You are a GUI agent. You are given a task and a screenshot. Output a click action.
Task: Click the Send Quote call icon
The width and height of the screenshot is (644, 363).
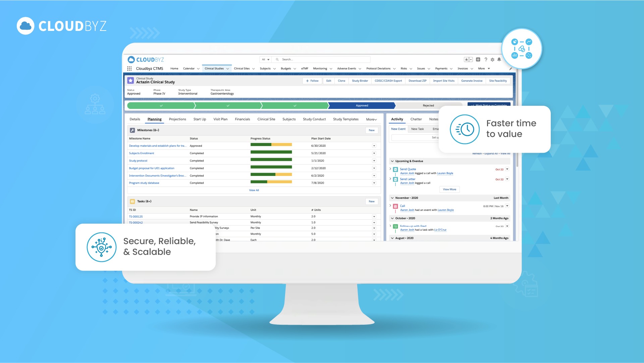tap(395, 170)
